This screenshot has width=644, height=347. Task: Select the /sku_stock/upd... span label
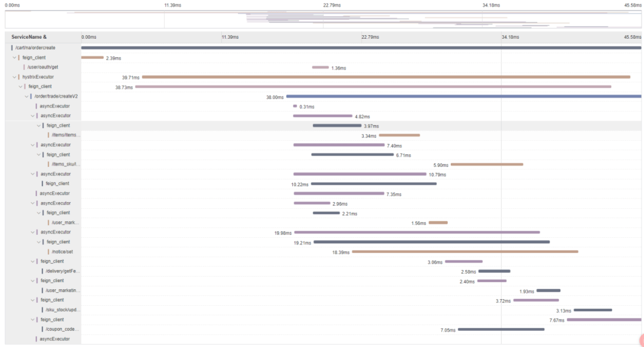63,309
